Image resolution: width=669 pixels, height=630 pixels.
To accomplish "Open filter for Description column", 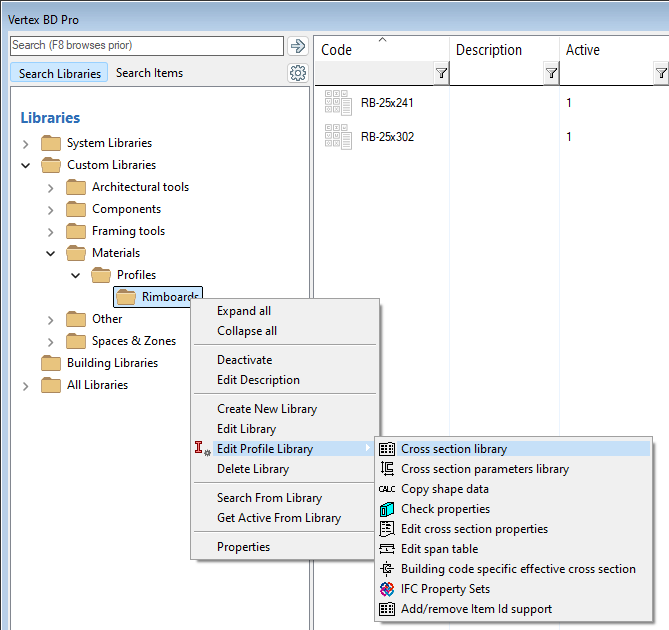I will click(x=551, y=73).
